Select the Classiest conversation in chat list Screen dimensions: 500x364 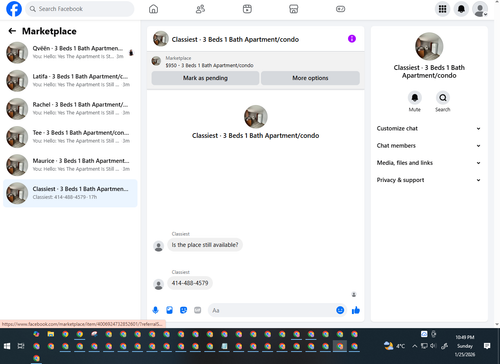70,193
